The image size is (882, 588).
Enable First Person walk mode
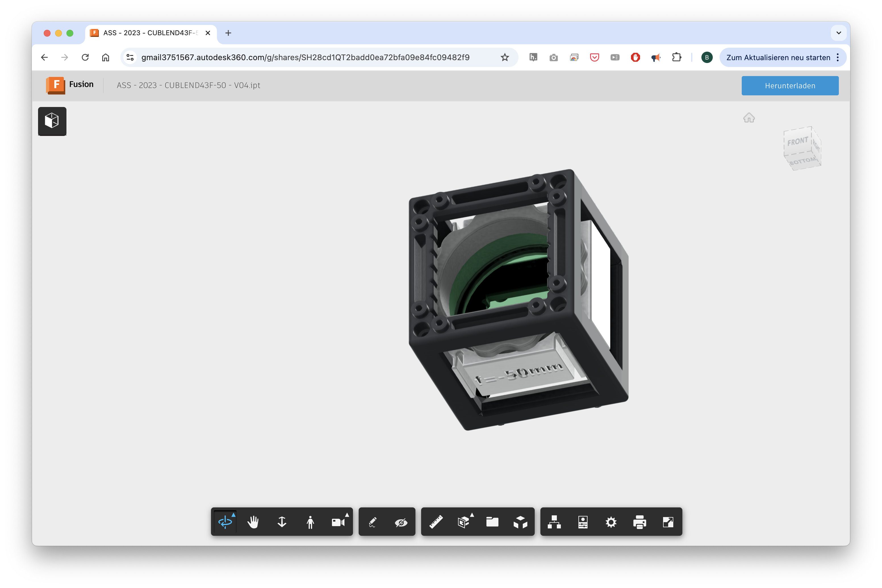(310, 522)
